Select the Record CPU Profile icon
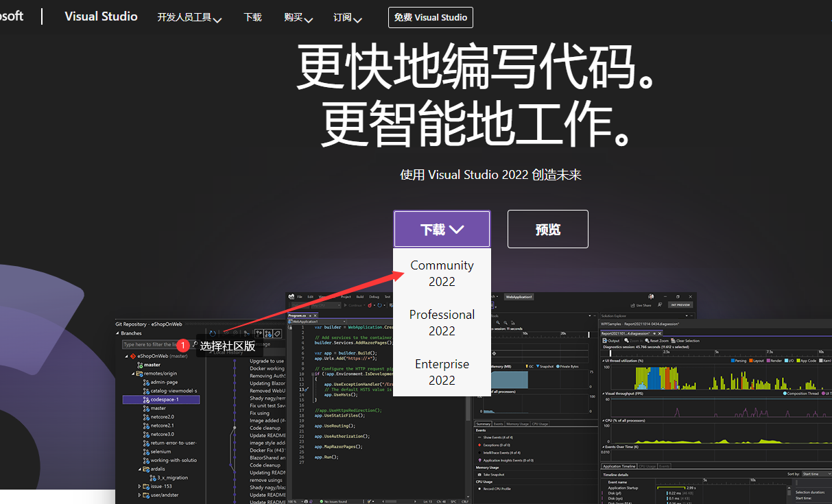The image size is (832, 504). (x=479, y=489)
